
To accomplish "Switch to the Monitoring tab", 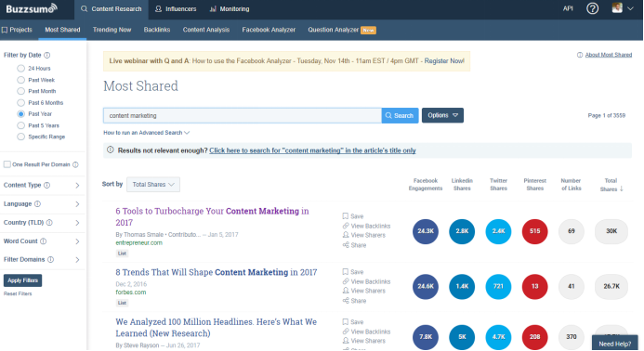I will (x=230, y=8).
